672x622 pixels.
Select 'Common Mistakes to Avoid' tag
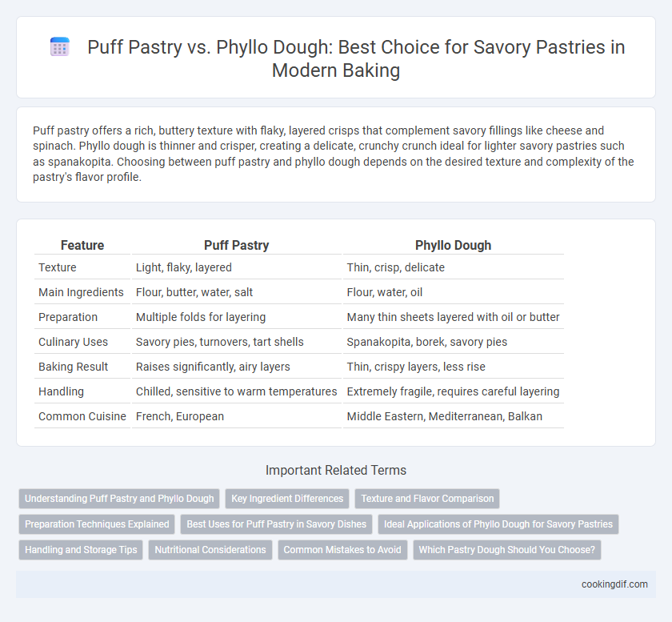point(342,550)
